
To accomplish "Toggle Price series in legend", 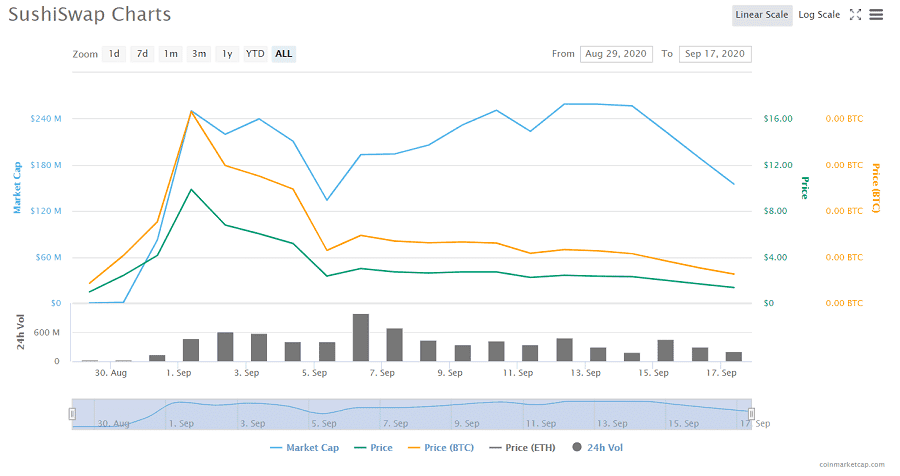I will tap(374, 448).
